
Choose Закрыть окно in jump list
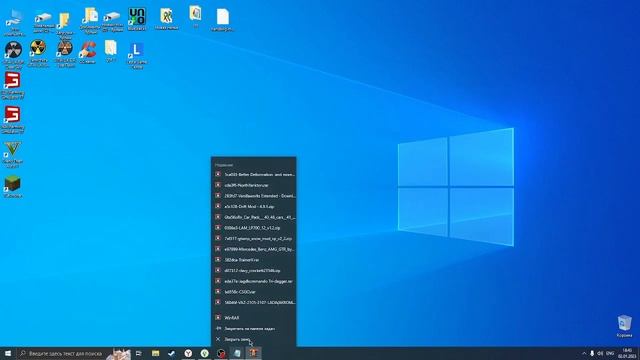coord(254,339)
